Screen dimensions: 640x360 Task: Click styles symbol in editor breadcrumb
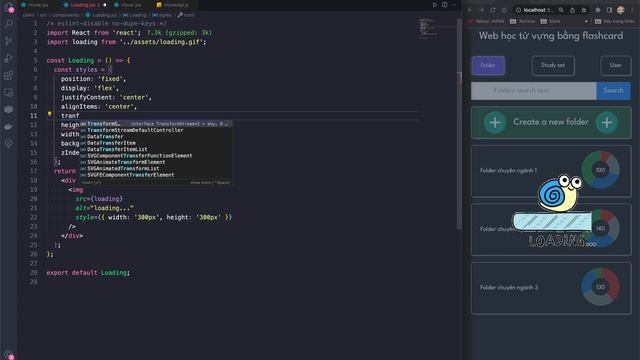click(x=162, y=15)
